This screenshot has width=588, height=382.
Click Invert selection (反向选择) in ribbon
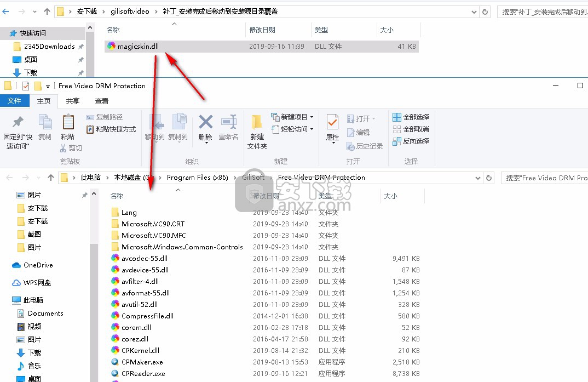click(x=411, y=141)
